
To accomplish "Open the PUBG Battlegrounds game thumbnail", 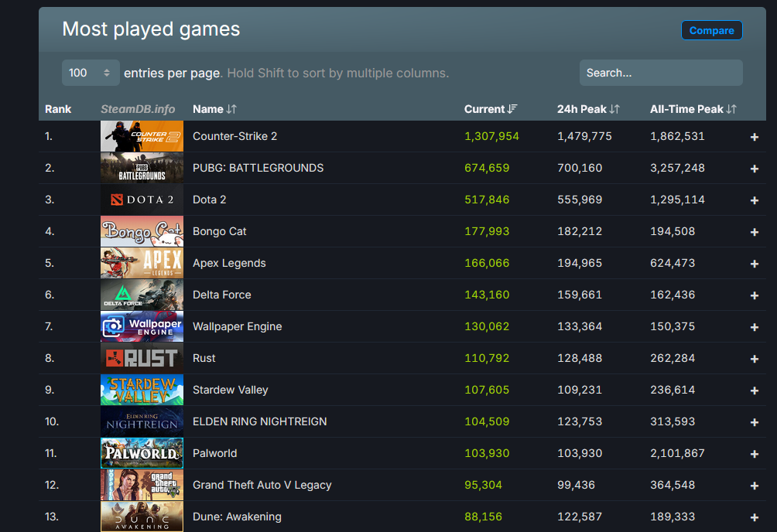I will pyautogui.click(x=142, y=168).
